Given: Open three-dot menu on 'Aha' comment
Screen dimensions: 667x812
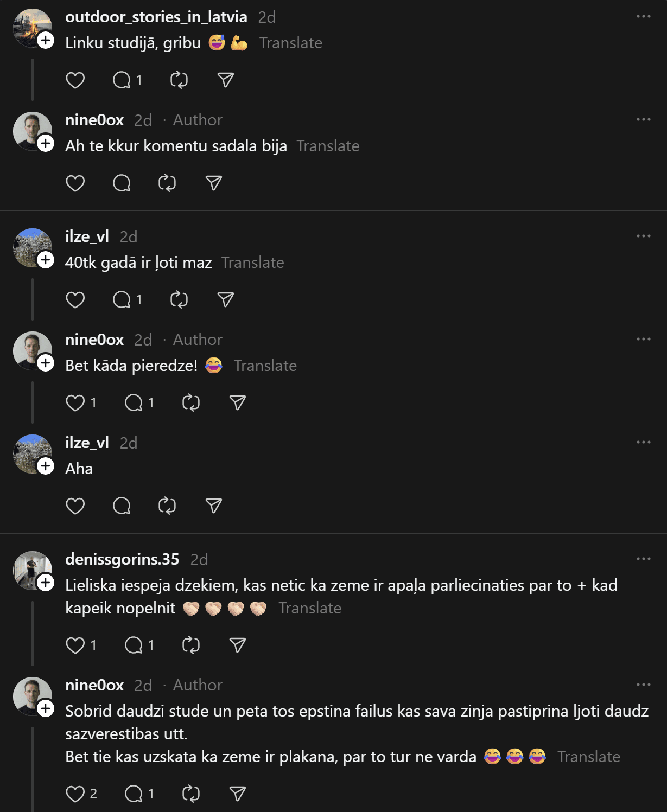Looking at the screenshot, I should click(643, 443).
